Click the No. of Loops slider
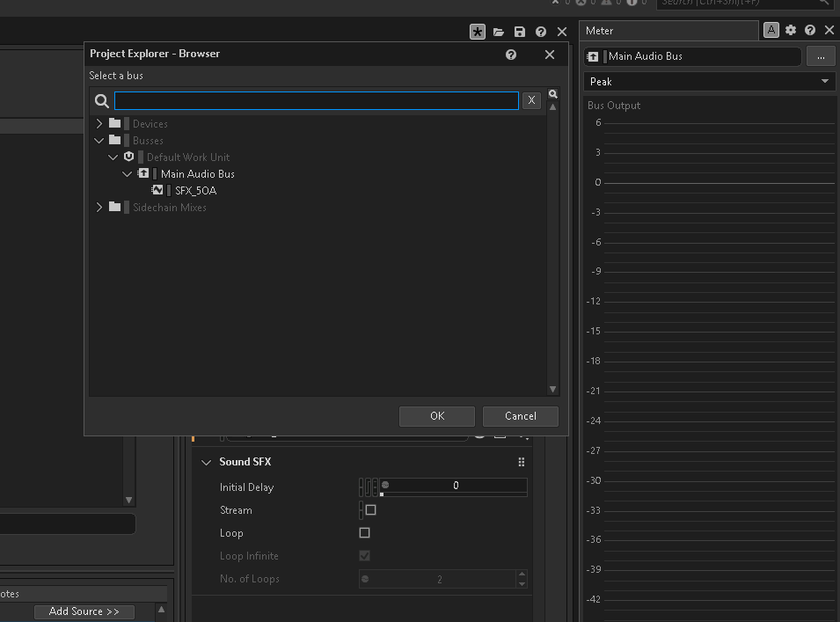The image size is (840, 622). (x=437, y=579)
